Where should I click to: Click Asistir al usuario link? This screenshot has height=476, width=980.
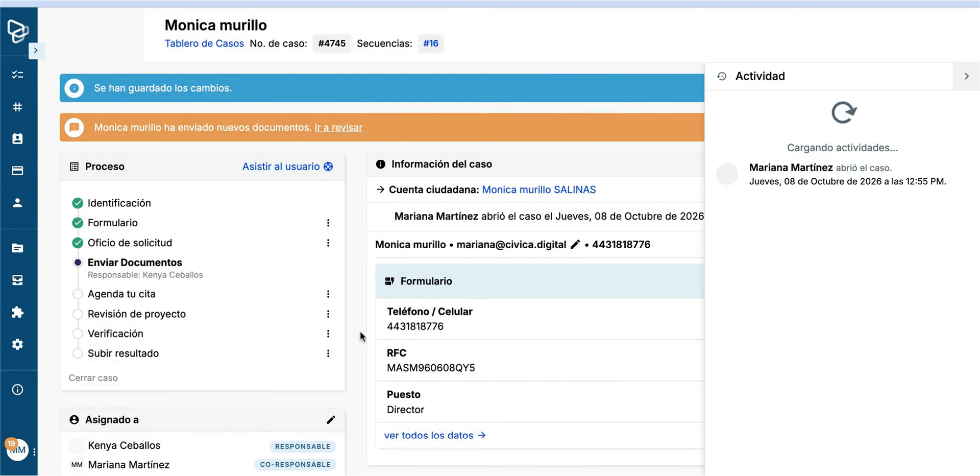pos(288,166)
